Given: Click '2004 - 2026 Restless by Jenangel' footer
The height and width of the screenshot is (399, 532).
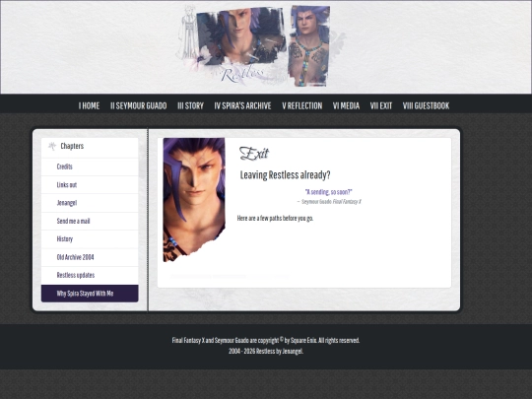Looking at the screenshot, I should point(266,351).
